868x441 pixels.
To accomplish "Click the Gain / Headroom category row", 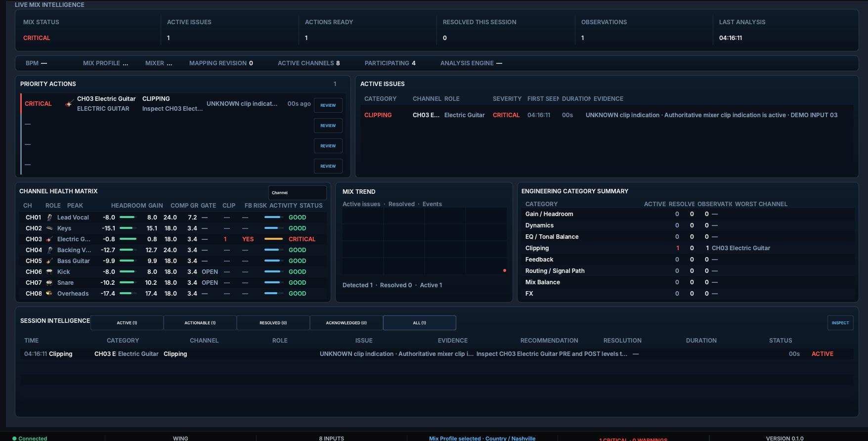I will pos(688,214).
